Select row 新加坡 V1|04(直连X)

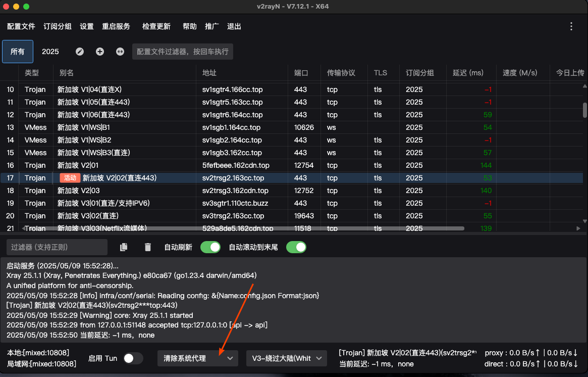point(291,89)
